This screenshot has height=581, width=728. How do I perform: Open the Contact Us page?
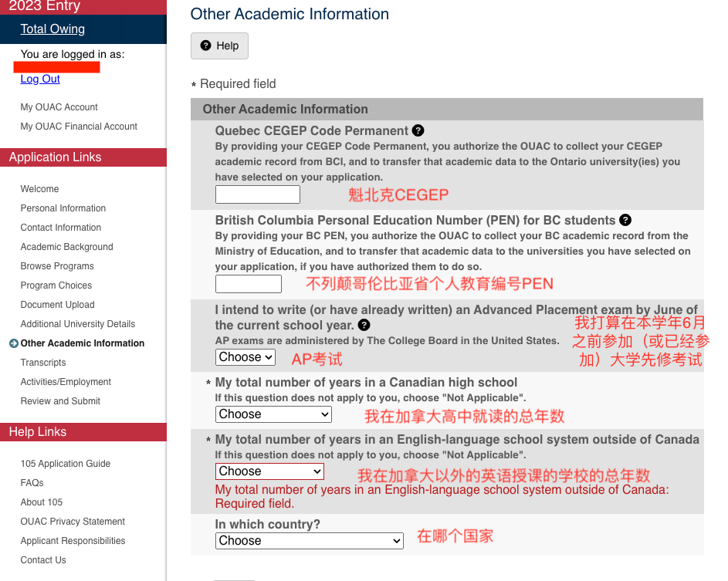(x=42, y=559)
